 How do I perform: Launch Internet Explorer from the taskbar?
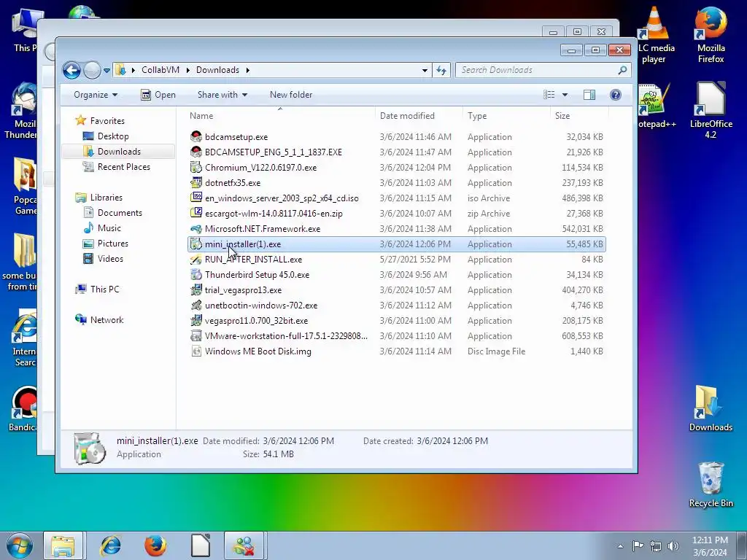tap(110, 545)
